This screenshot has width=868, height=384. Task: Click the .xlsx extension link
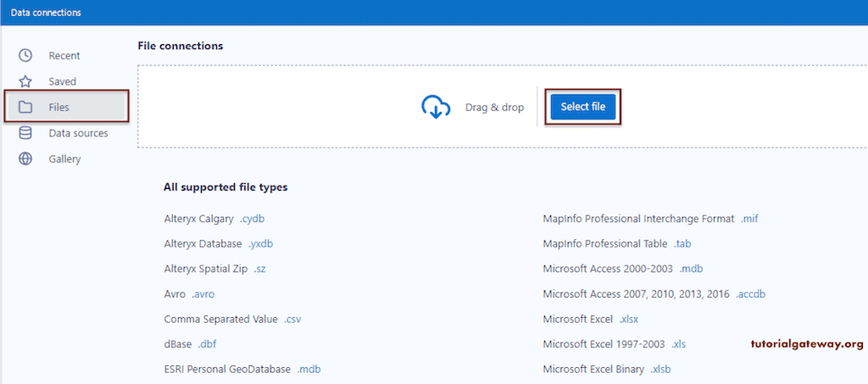pos(629,320)
